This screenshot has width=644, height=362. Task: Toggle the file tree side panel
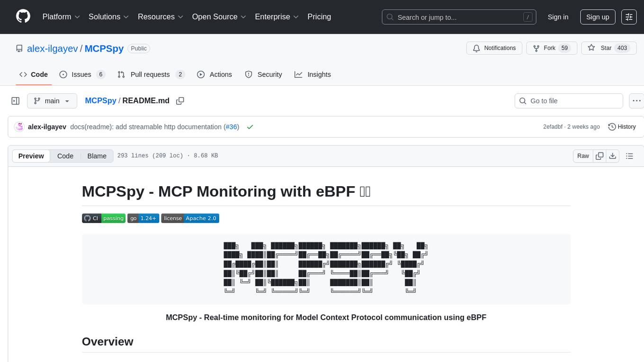click(x=16, y=101)
